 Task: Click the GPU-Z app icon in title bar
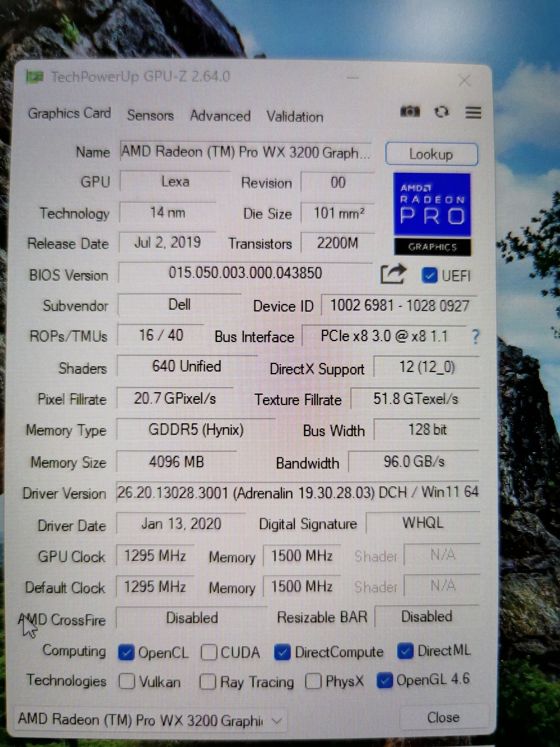(x=34, y=76)
